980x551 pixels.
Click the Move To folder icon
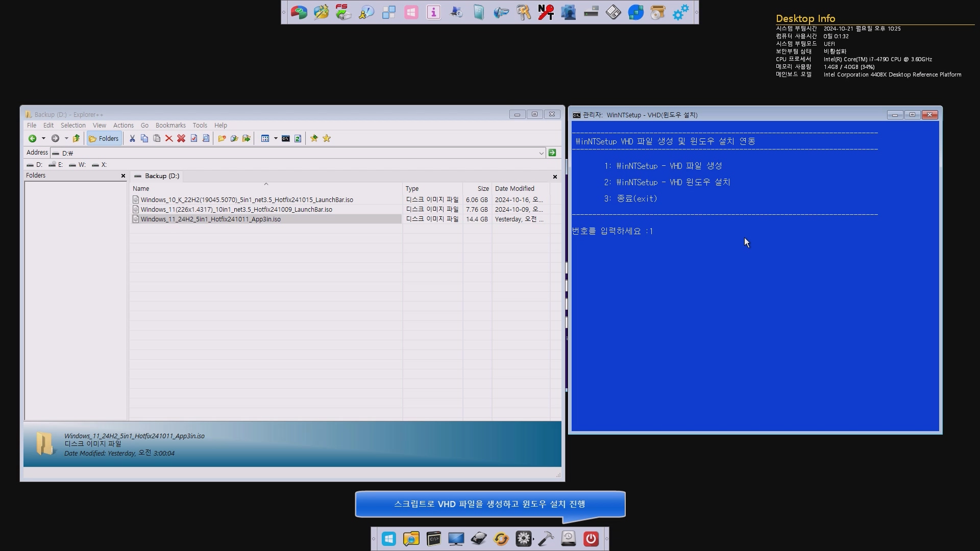click(x=247, y=138)
